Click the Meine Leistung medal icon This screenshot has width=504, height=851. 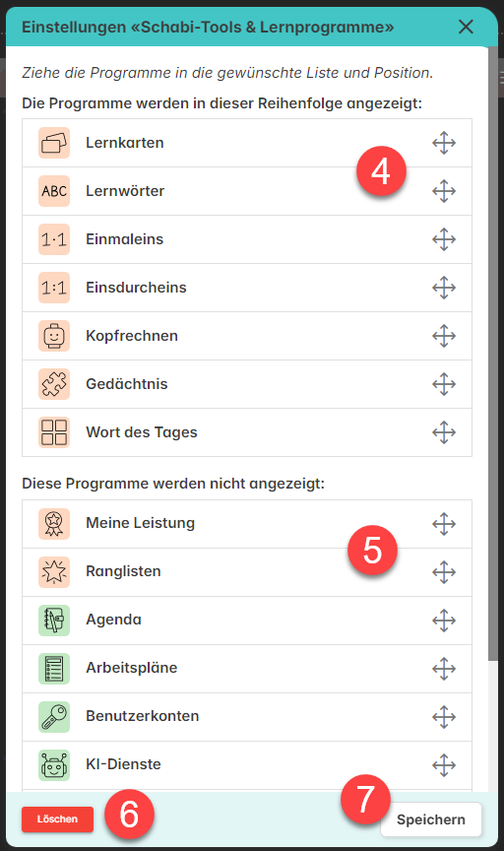click(54, 524)
